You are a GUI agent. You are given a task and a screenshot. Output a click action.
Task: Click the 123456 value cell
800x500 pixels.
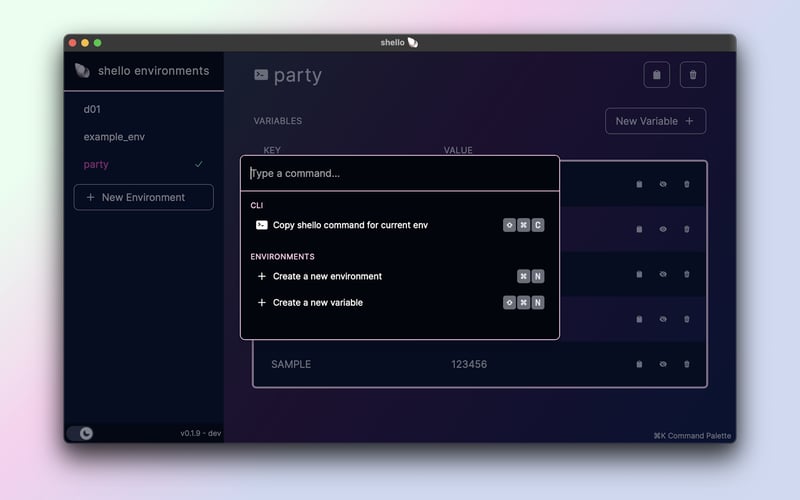tap(469, 364)
